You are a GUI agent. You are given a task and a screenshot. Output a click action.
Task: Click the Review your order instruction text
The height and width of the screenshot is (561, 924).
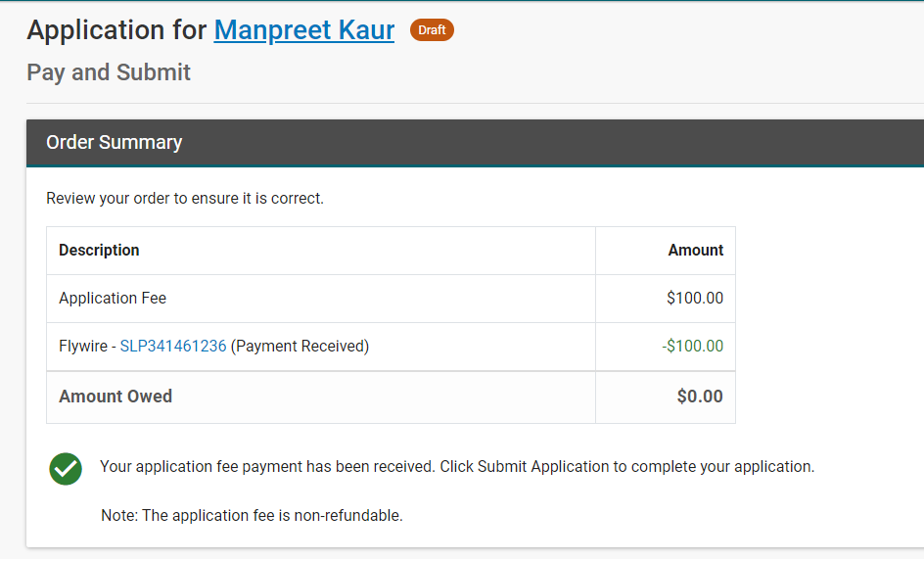pyautogui.click(x=185, y=199)
